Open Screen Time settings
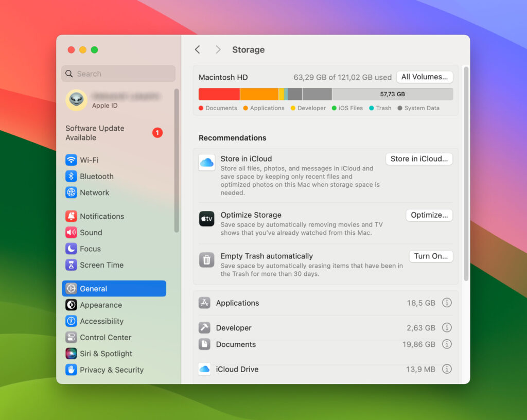 [100, 265]
